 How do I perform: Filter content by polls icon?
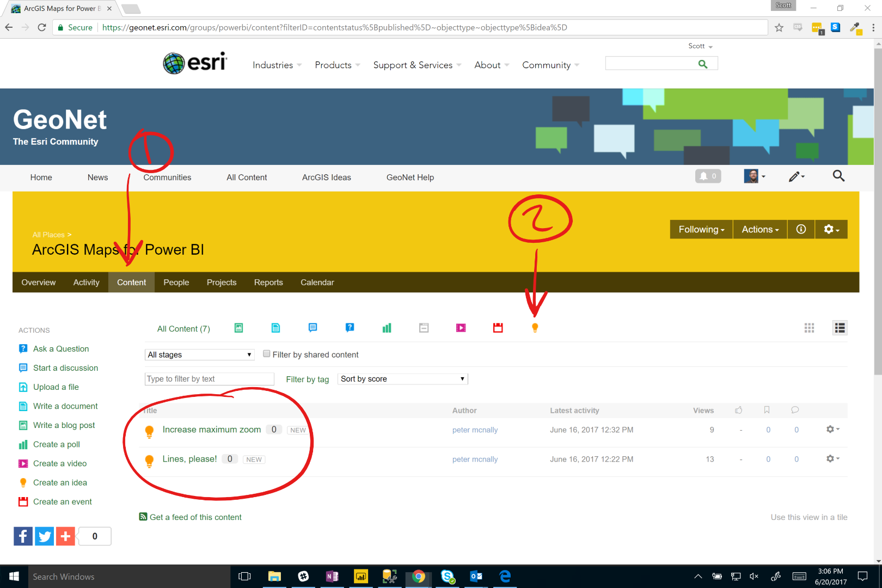click(x=387, y=328)
